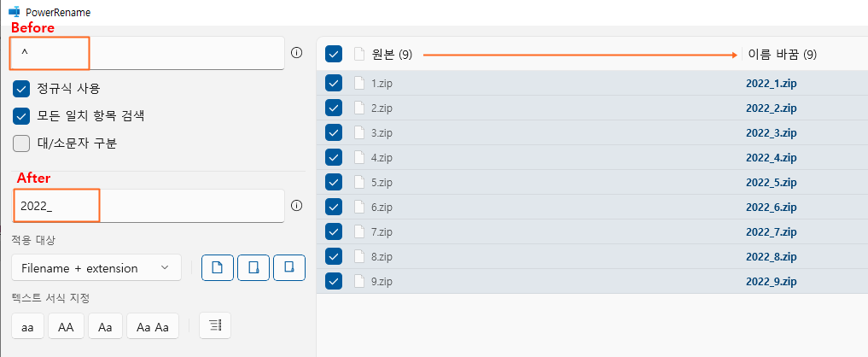Uncheck the checkbox for 9.zip
The width and height of the screenshot is (868, 357).
pyautogui.click(x=334, y=280)
